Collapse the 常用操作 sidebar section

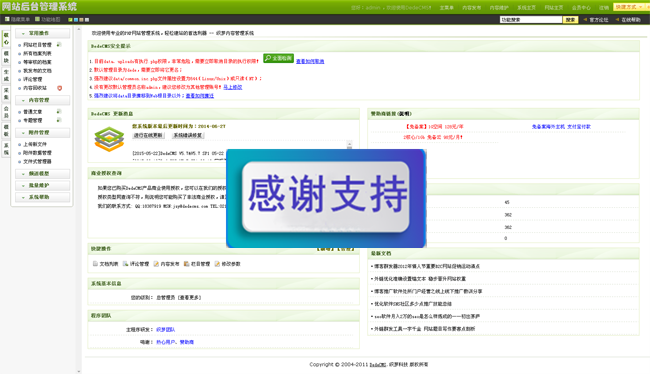42,33
